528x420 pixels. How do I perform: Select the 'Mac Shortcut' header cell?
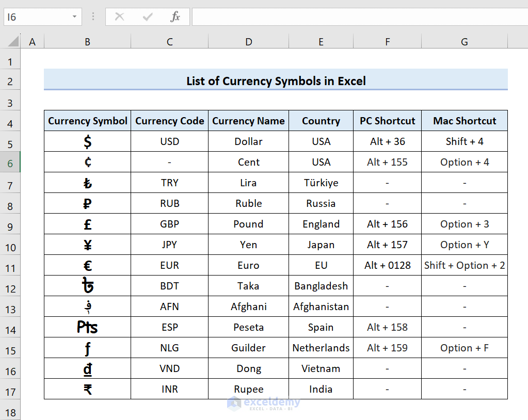464,121
